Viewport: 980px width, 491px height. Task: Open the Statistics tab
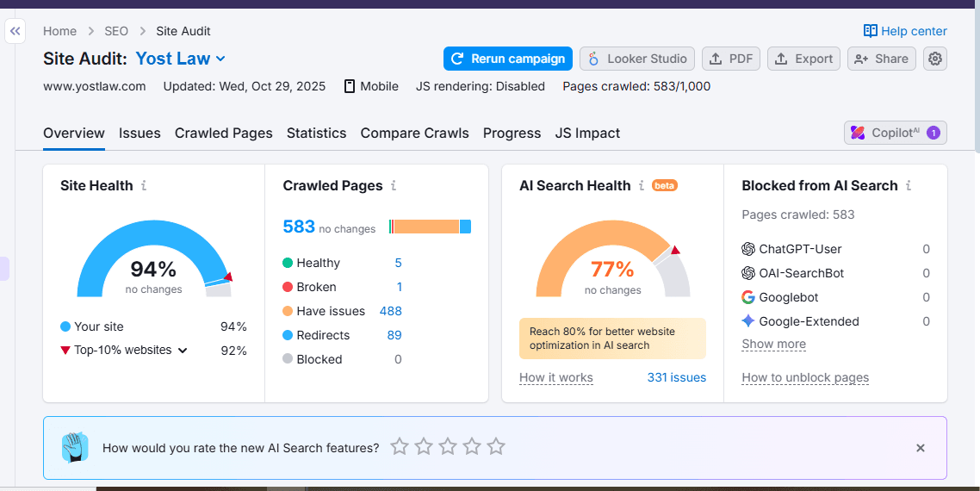pyautogui.click(x=316, y=134)
